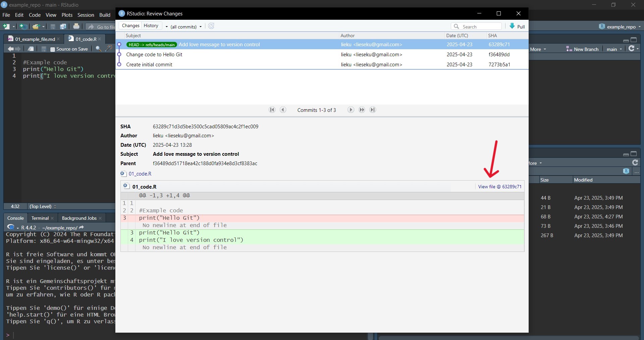Click the editor's save document icon
This screenshot has height=340, width=644.
tap(44, 49)
